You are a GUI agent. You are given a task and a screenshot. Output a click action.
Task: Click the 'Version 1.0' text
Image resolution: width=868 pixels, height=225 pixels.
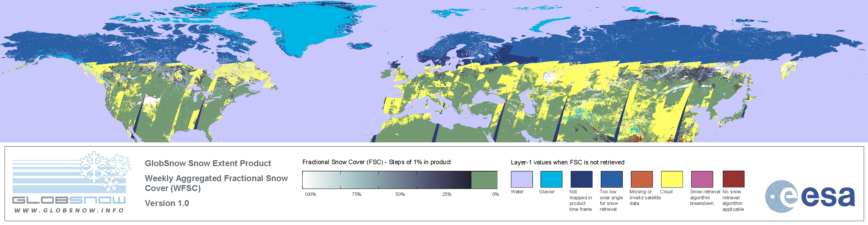pos(167,203)
